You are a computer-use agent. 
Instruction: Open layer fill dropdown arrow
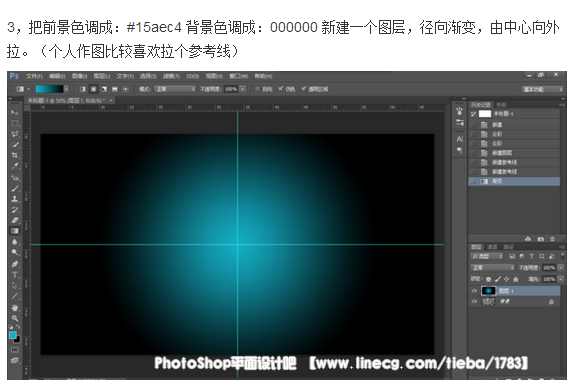tap(561, 279)
